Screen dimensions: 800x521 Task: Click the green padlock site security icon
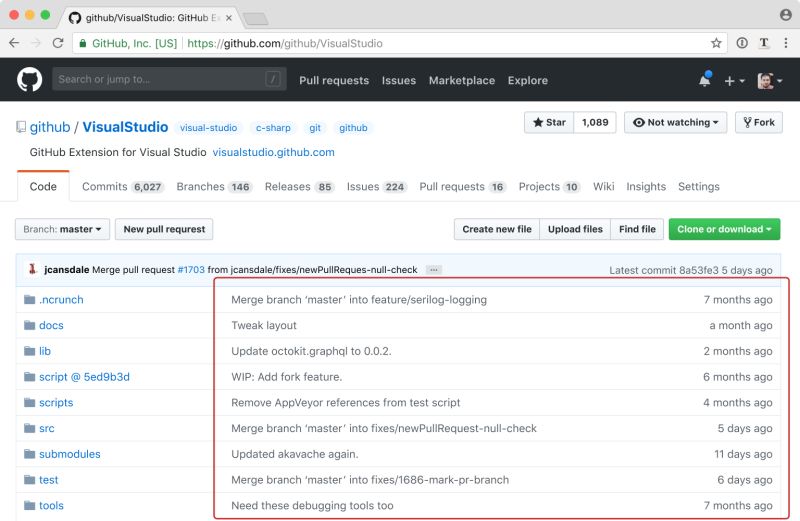click(x=82, y=43)
